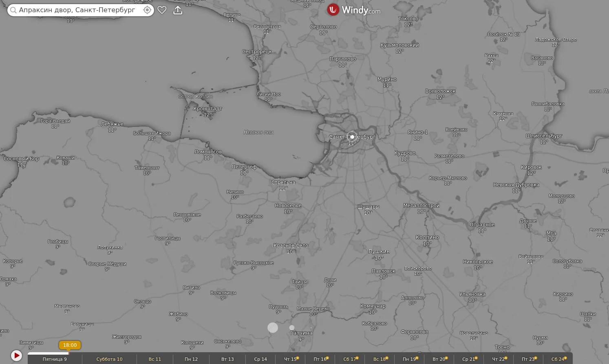This screenshot has height=364, width=609.
Task: Select the Красное Село label
Action: tap(291, 246)
